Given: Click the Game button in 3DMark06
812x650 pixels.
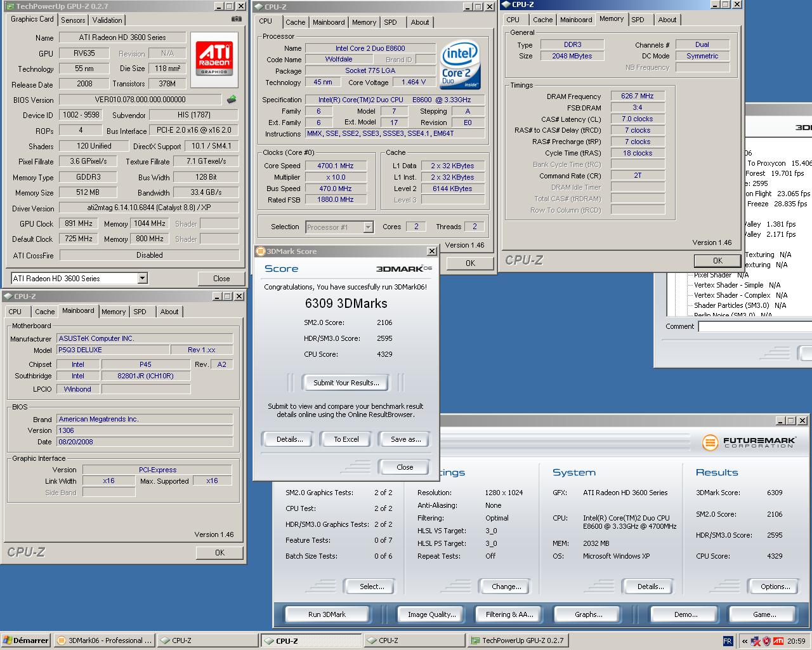Looking at the screenshot, I should coord(764,614).
